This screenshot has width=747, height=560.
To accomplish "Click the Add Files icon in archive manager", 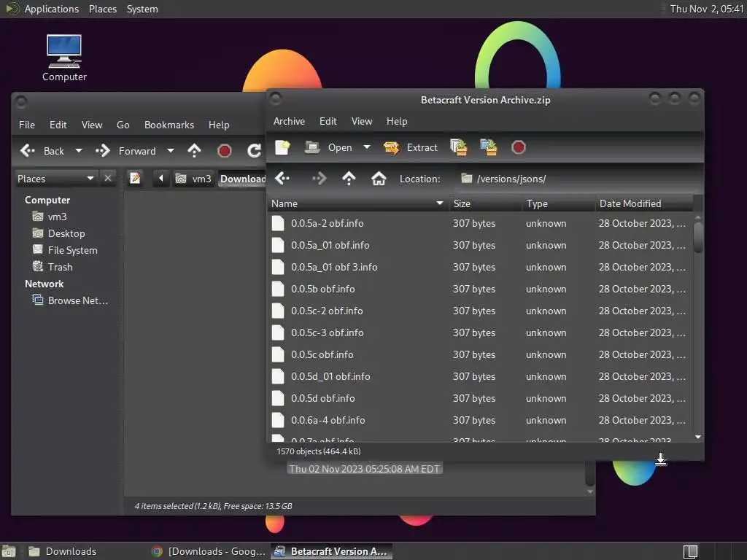I will click(459, 147).
